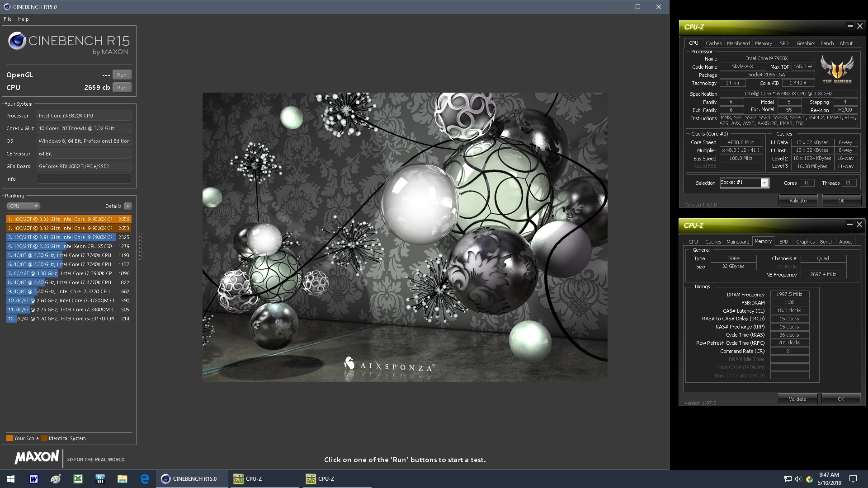868x488 pixels.
Task: Select ranking entry scoring 2653
Action: (69, 228)
